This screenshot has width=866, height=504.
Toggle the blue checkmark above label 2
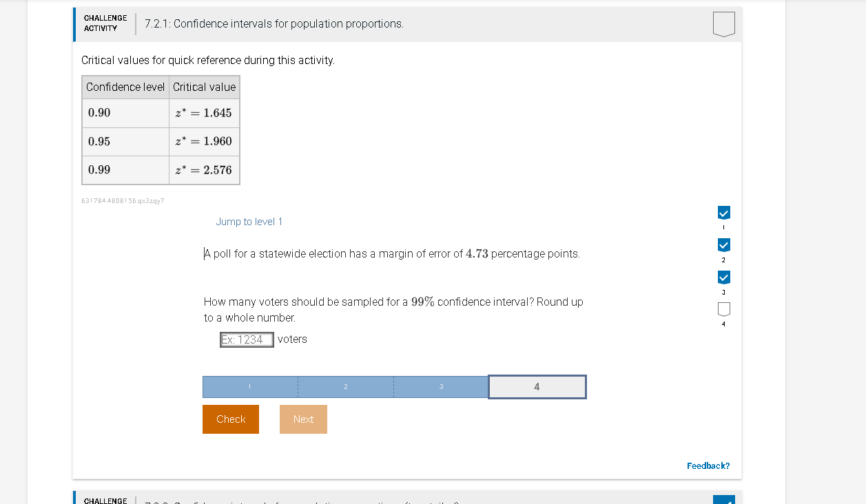(x=723, y=244)
